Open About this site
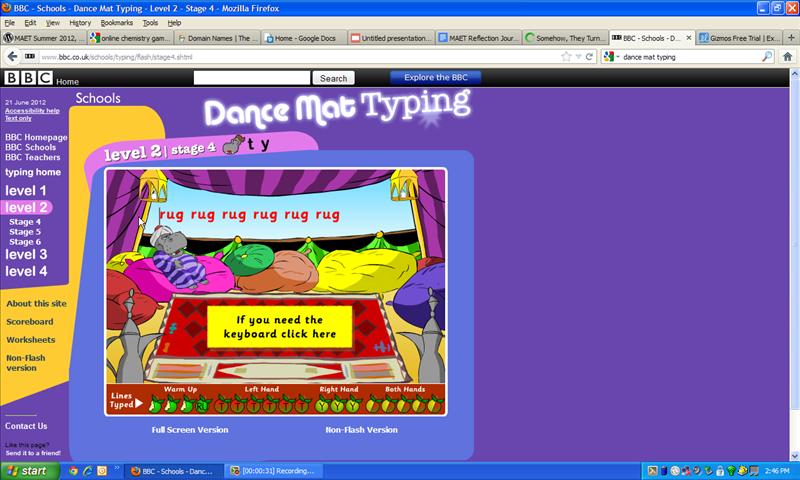The height and width of the screenshot is (480, 800). (36, 303)
